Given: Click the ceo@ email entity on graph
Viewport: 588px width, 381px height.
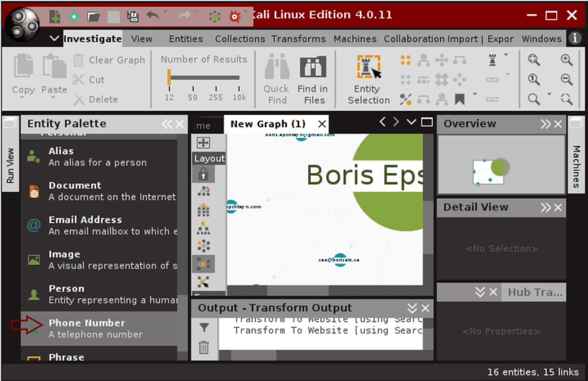Looking at the screenshot, I should [339, 259].
